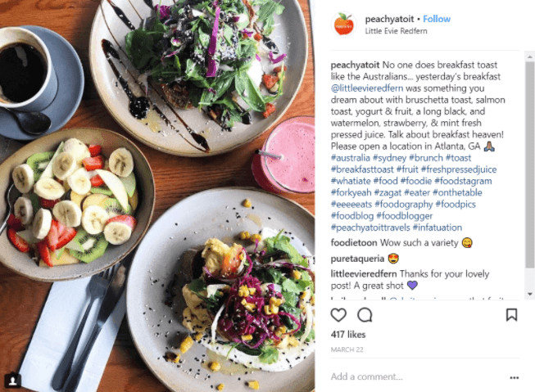Open the #peachyatoittravels hashtag
Screen dimensions: 535x392
tap(370, 228)
